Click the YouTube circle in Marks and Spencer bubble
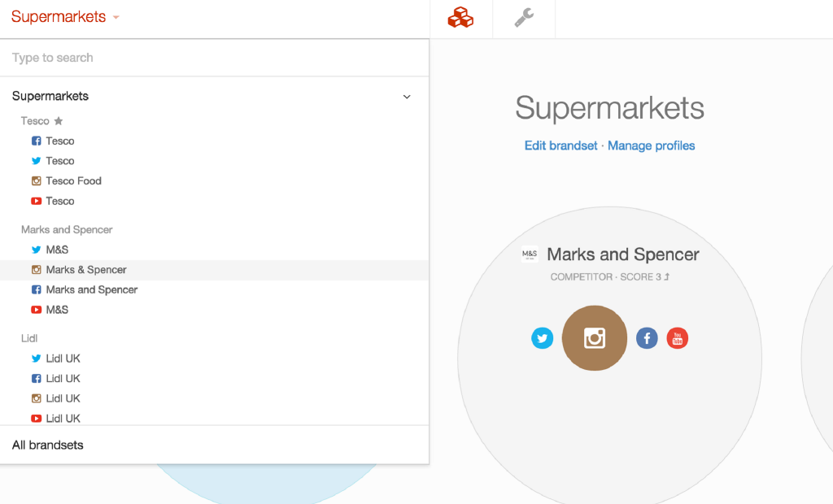 click(678, 338)
